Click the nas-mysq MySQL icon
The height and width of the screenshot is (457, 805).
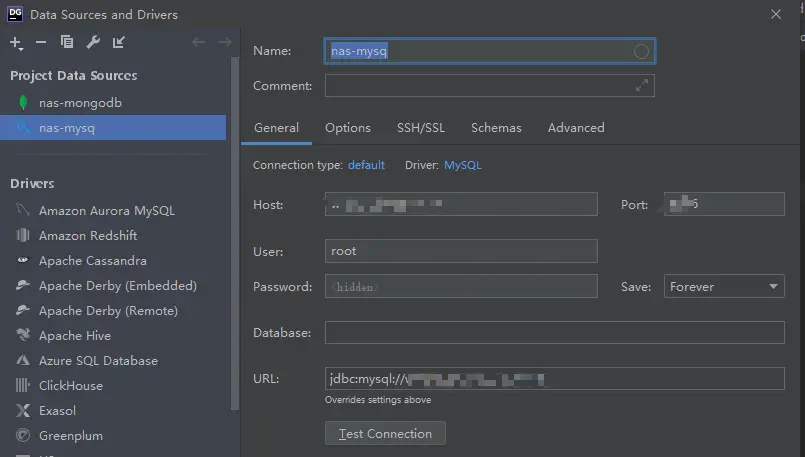click(x=23, y=127)
